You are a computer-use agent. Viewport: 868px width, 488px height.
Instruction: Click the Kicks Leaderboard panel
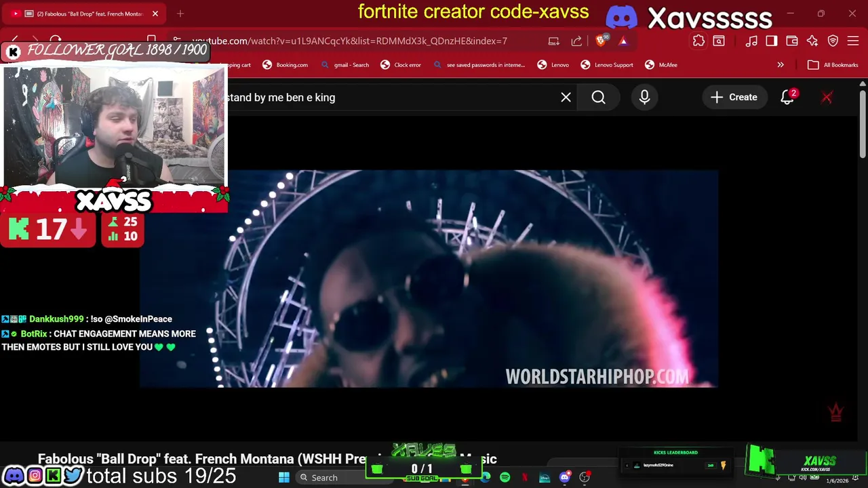[x=675, y=461]
